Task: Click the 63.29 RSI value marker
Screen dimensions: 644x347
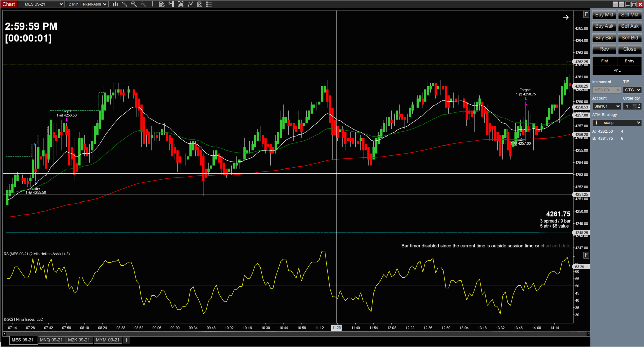Action: pos(581,267)
